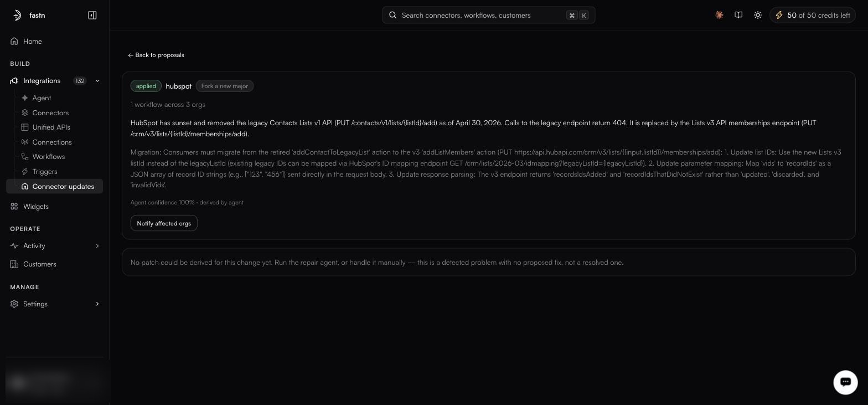Click the 'Fork a new major' badge
The width and height of the screenshot is (868, 405).
(x=225, y=86)
